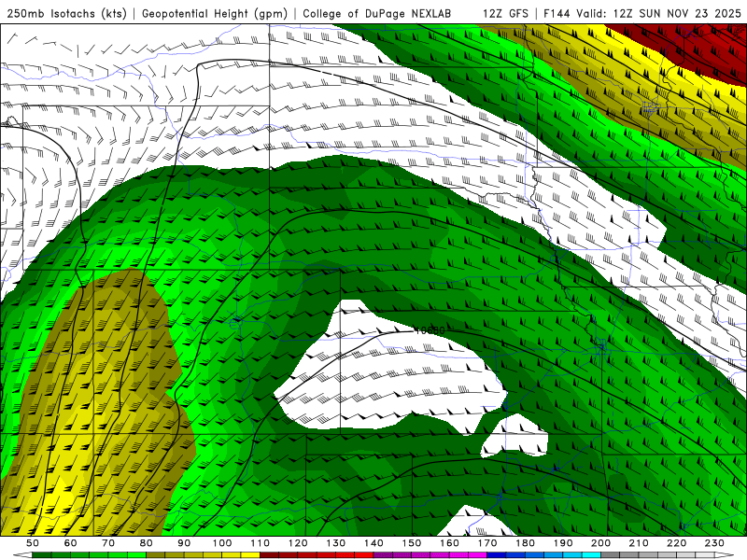Click the darkest green swatch starting at 50
The image size is (747, 560).
41,555
